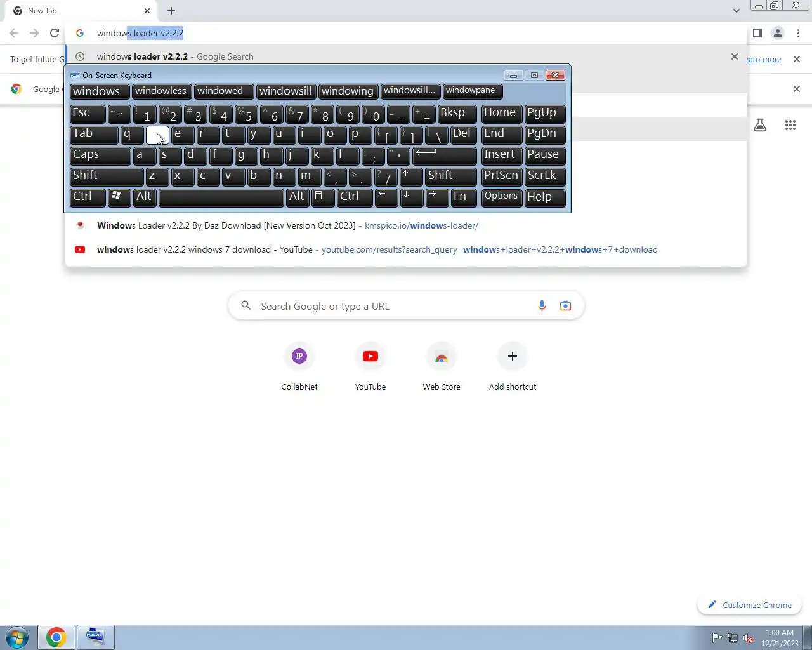Click the browser forward arrow
Image resolution: width=812 pixels, height=650 pixels.
click(34, 33)
